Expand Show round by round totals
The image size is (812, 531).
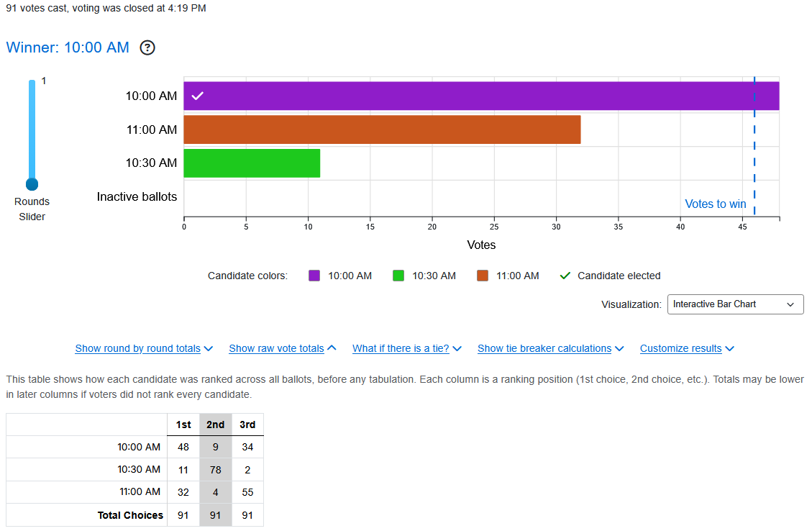pos(144,349)
